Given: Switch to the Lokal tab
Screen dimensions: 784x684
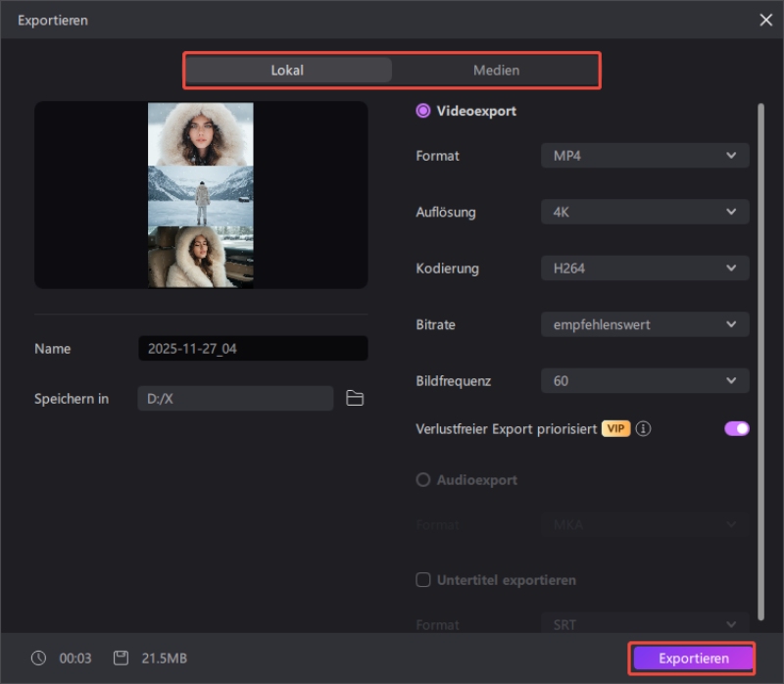Looking at the screenshot, I should [x=288, y=71].
